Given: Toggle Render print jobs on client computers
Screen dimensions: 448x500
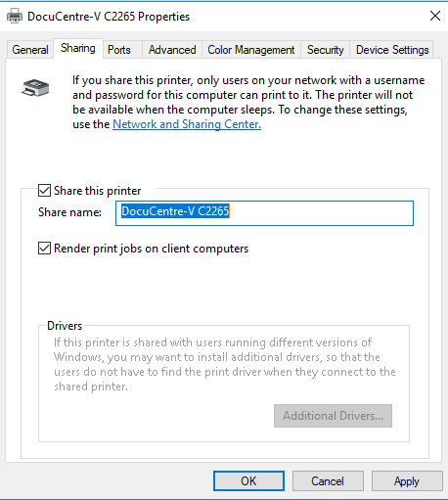Looking at the screenshot, I should (44, 249).
